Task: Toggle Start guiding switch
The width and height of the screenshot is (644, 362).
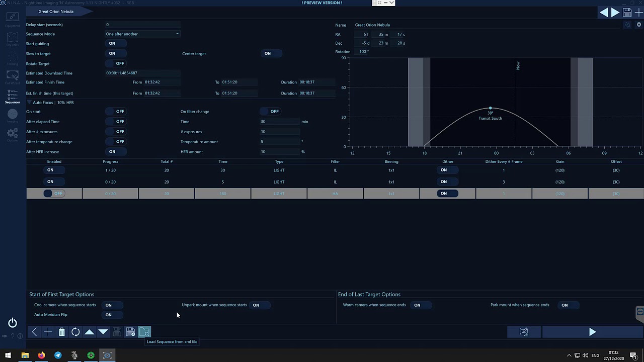Action: [x=115, y=44]
